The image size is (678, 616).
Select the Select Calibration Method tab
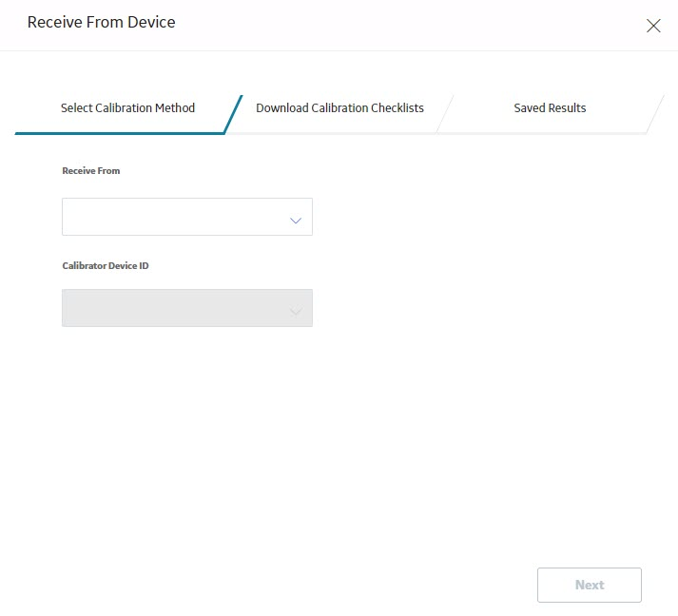(127, 107)
